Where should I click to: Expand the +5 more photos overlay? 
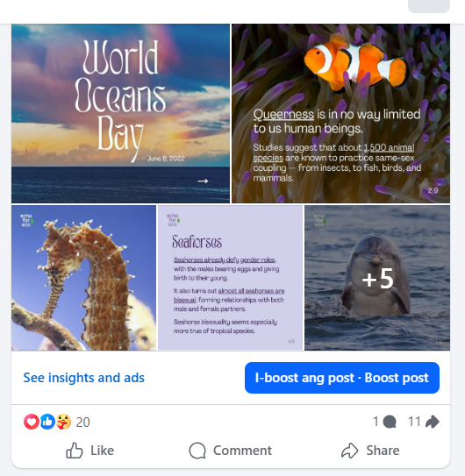(x=377, y=278)
